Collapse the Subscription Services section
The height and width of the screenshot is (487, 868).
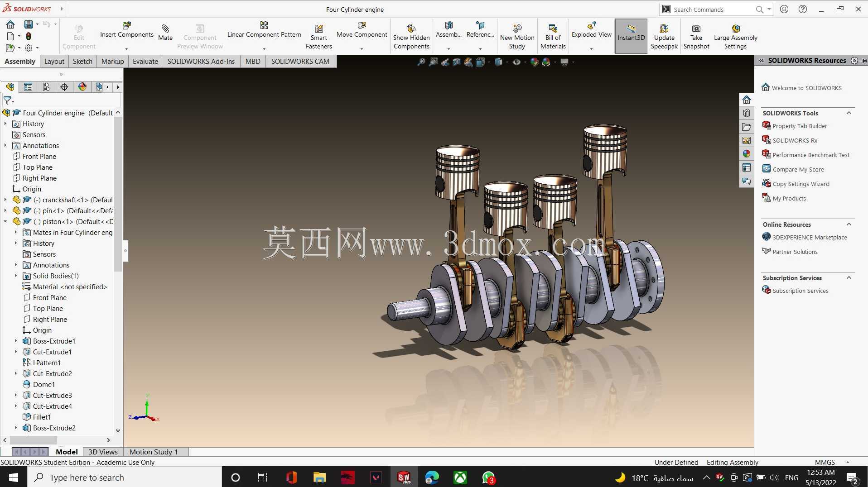[849, 278]
